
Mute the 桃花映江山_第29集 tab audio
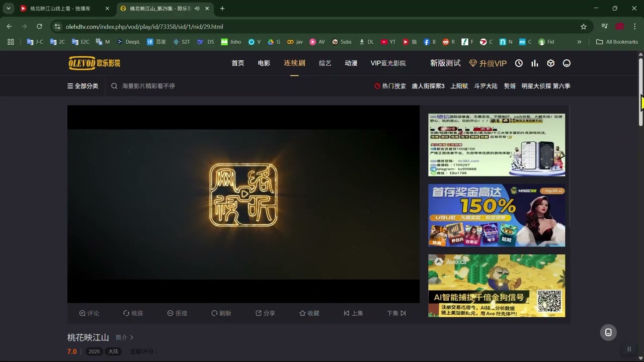197,9
